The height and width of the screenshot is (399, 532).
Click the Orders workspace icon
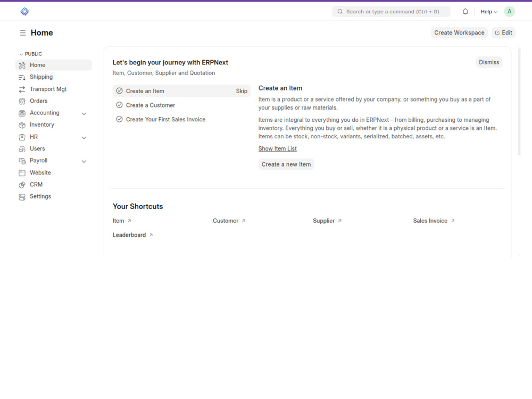(x=22, y=101)
